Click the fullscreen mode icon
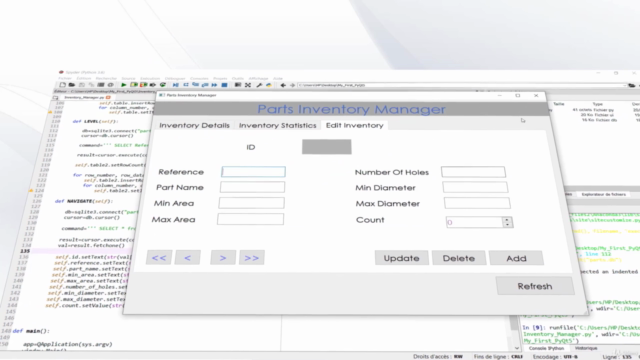 tap(248, 85)
